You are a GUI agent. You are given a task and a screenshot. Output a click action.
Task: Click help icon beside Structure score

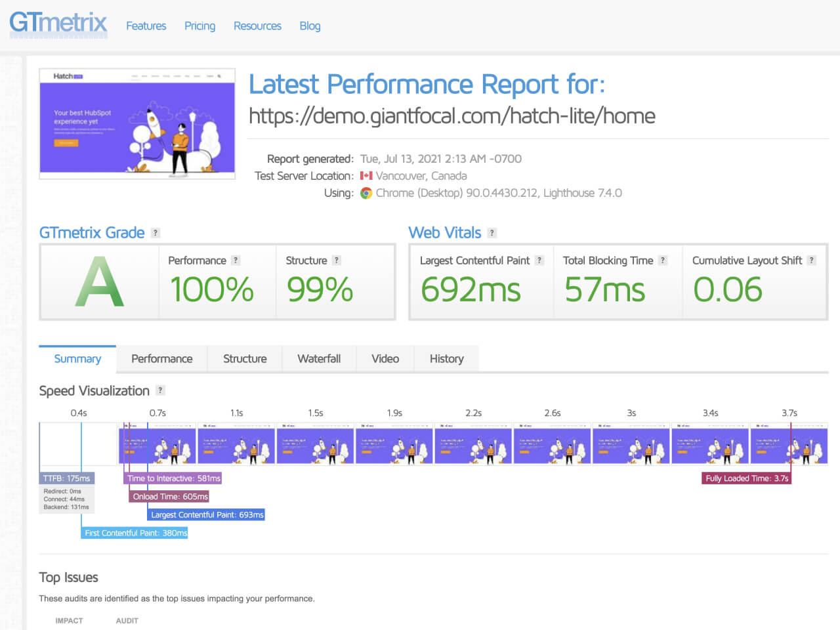337,261
